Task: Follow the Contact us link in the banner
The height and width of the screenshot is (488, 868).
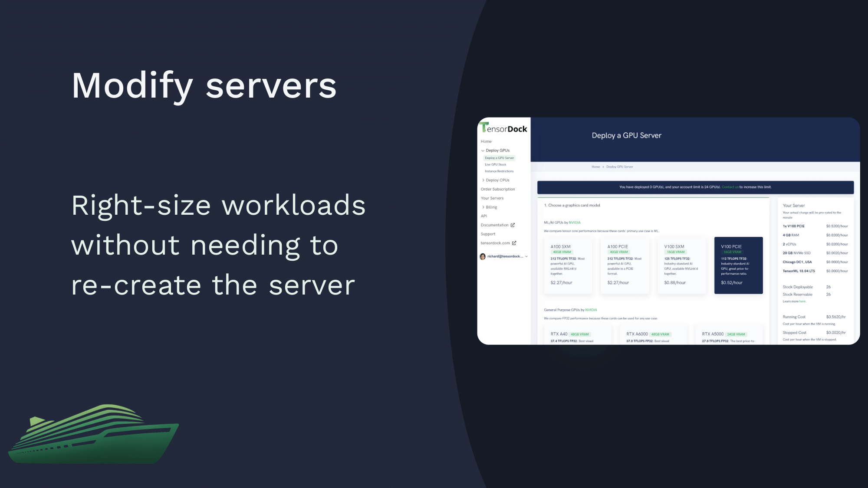Action: point(730,187)
